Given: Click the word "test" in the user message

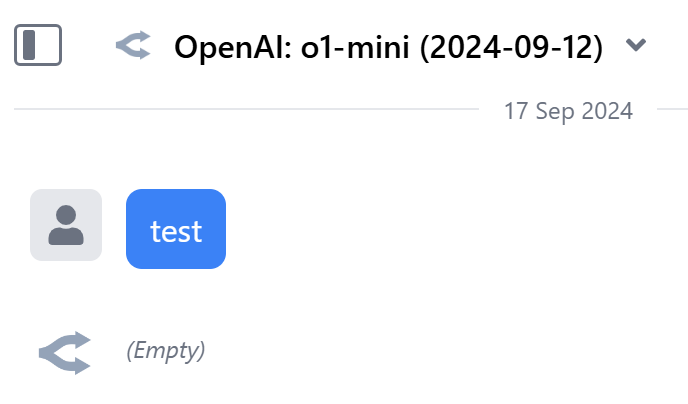Looking at the screenshot, I should pyautogui.click(x=176, y=231).
